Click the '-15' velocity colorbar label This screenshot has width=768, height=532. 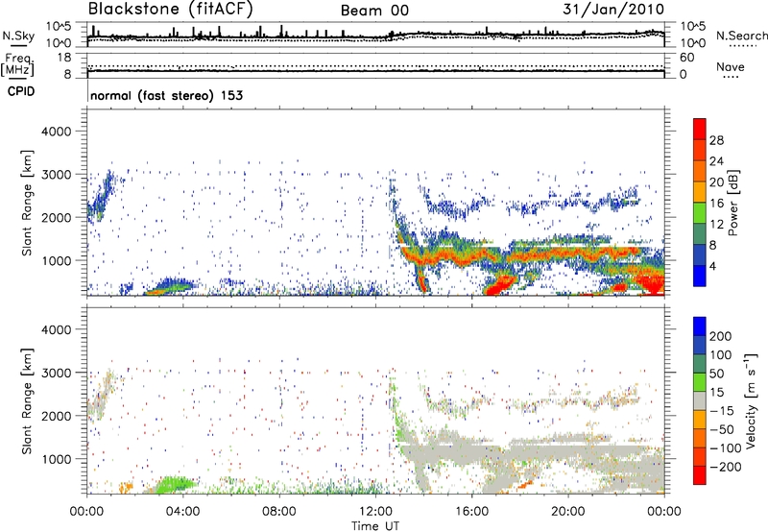[721, 411]
